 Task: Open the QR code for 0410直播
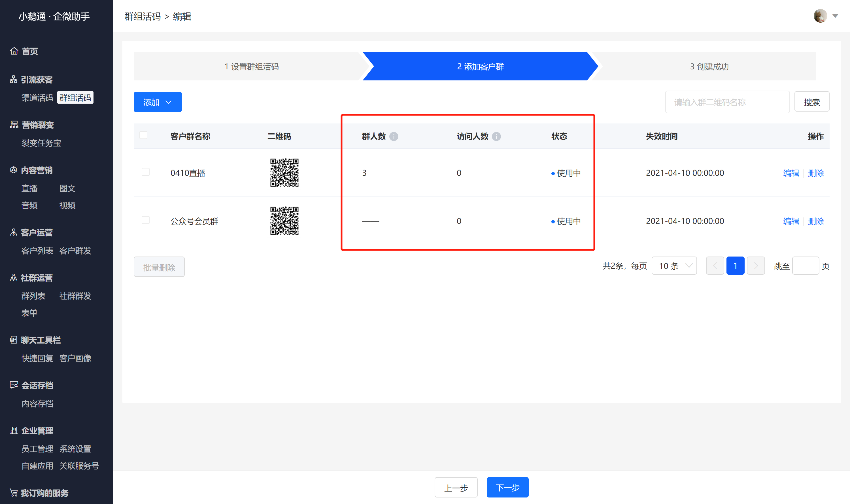pyautogui.click(x=284, y=172)
